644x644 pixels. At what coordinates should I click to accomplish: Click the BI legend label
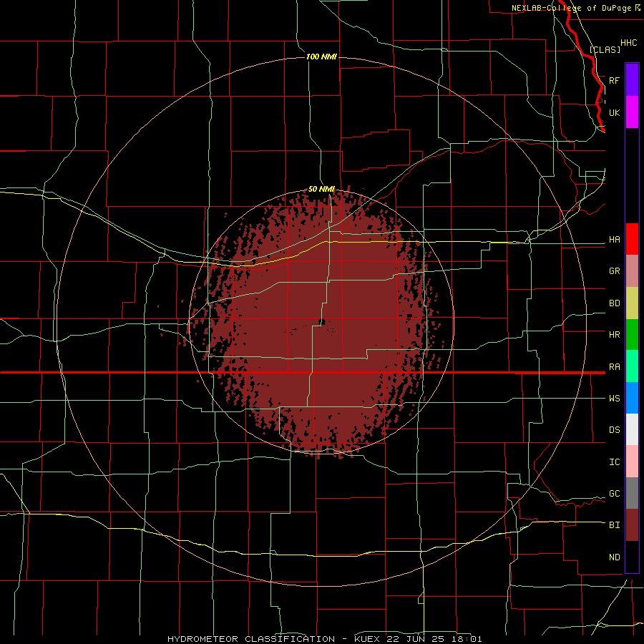[614, 525]
